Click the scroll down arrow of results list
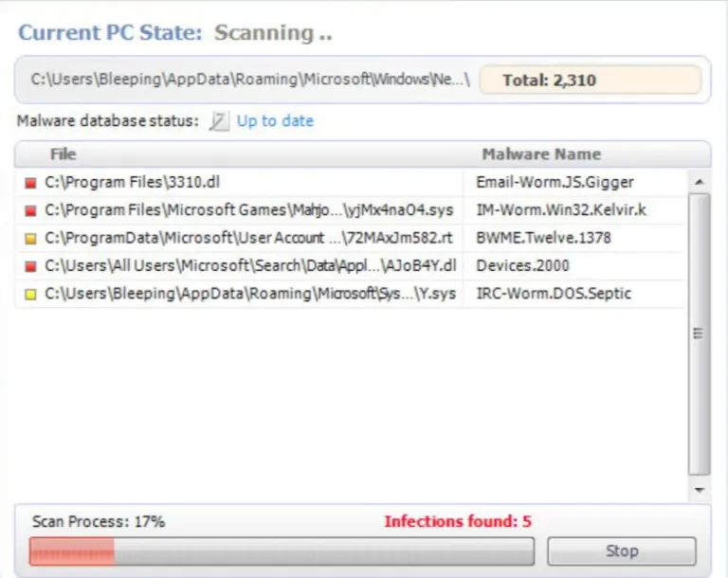Viewport: 728px width, 578px height. click(x=700, y=490)
